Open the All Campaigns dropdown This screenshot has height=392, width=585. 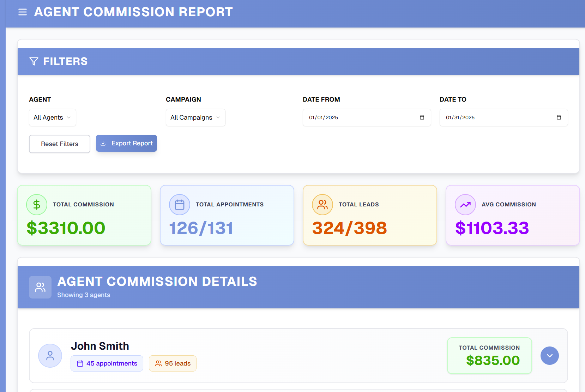coord(195,117)
